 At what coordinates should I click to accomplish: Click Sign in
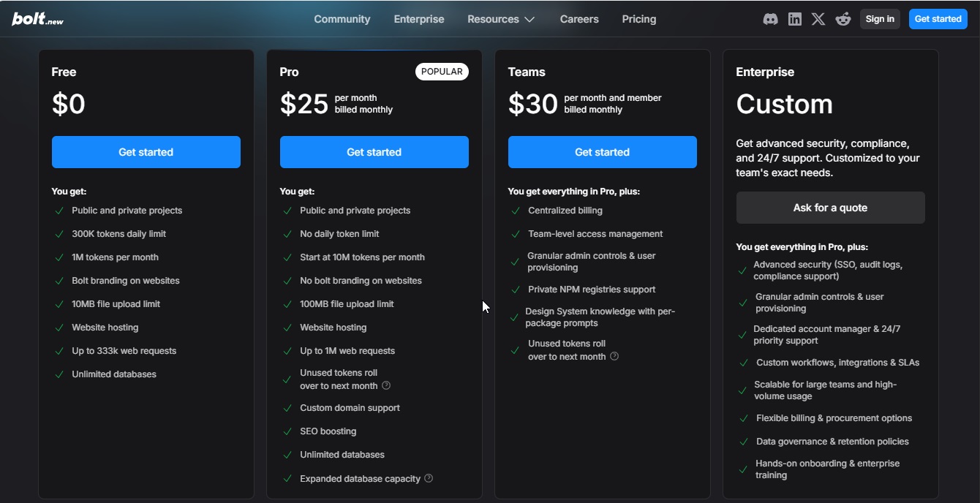pyautogui.click(x=880, y=18)
